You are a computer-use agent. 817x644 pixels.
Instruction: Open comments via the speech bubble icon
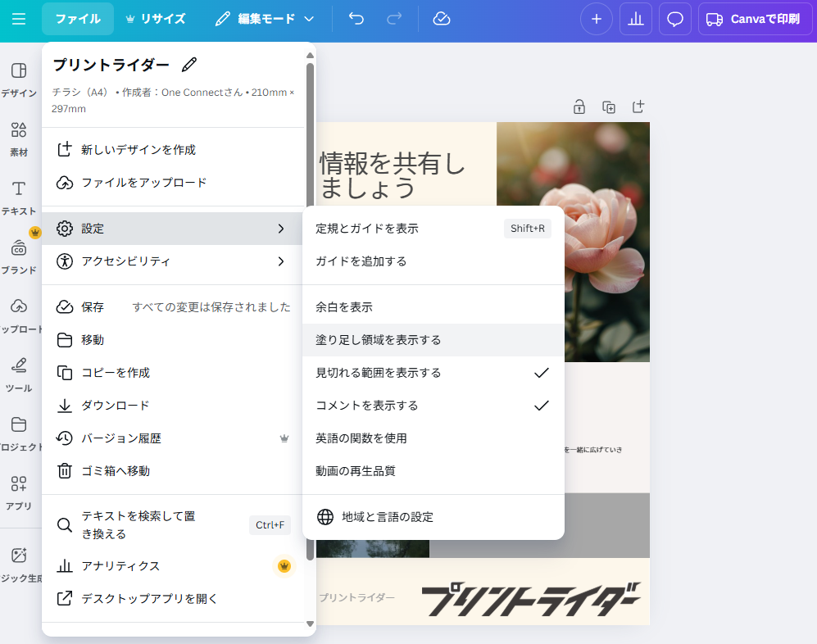coord(674,18)
